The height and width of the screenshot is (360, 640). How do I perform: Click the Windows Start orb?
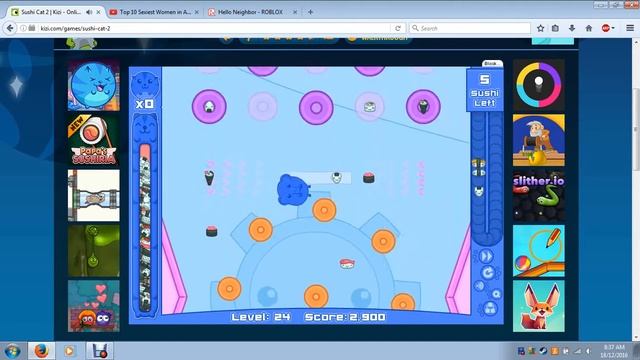click(x=12, y=351)
